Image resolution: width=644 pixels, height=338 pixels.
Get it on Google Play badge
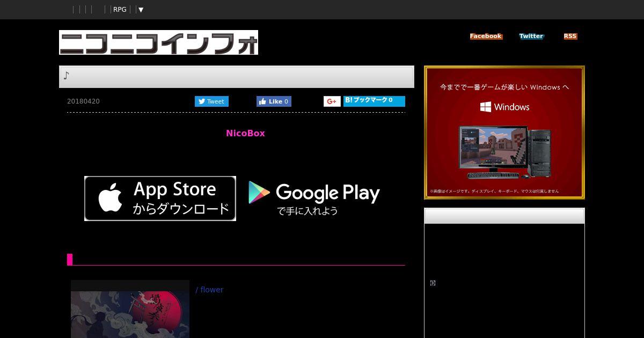tap(314, 199)
